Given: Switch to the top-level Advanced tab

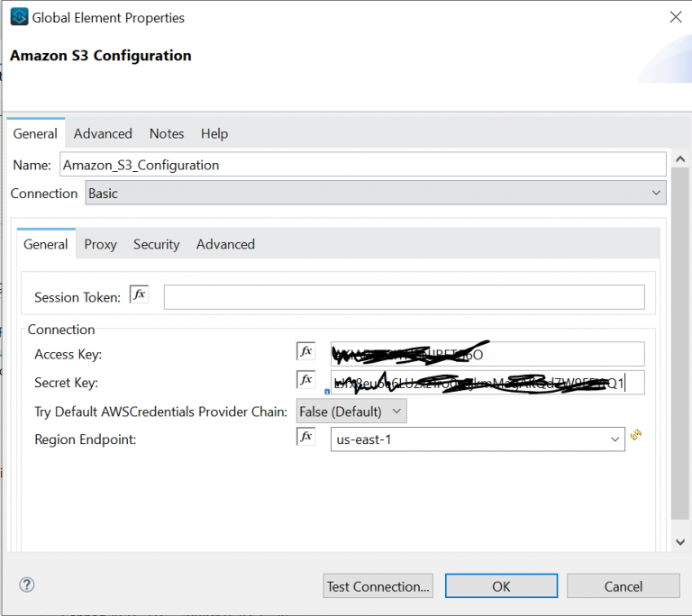Looking at the screenshot, I should [x=103, y=133].
